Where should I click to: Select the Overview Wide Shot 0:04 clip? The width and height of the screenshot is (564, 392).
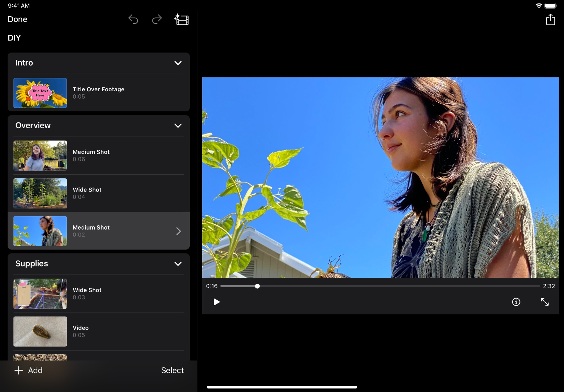click(98, 193)
